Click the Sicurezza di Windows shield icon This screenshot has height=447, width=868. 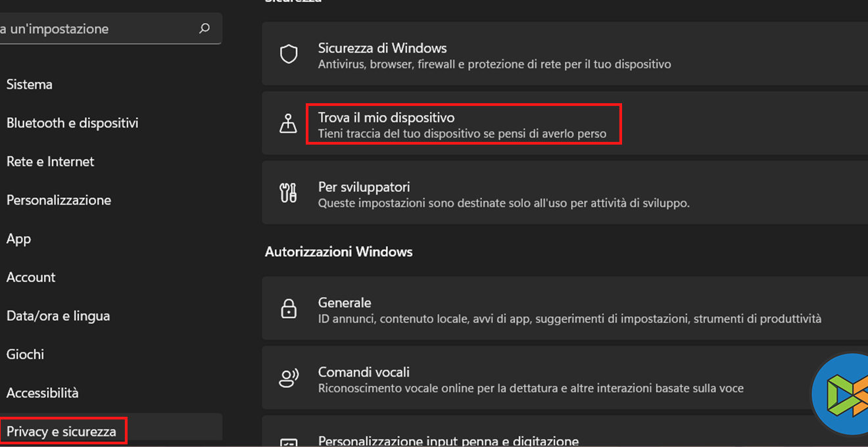click(289, 54)
